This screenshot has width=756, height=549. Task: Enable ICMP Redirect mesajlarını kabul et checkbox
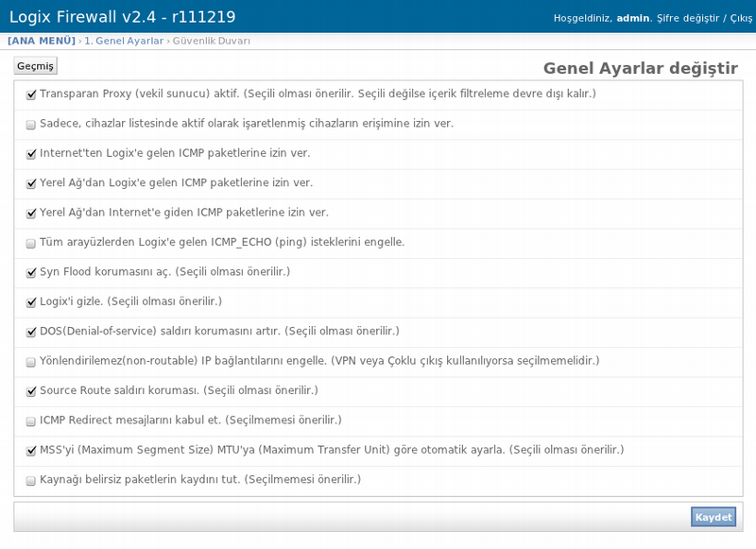[31, 421]
